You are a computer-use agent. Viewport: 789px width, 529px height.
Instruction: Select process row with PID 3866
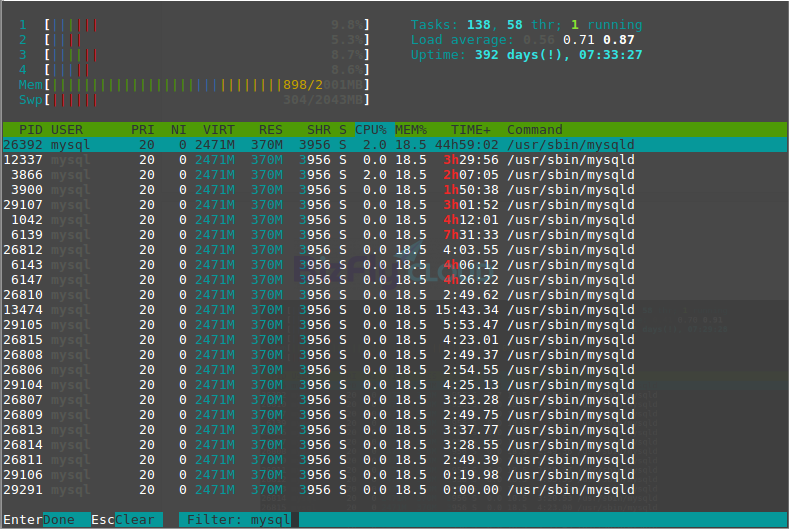(394, 175)
